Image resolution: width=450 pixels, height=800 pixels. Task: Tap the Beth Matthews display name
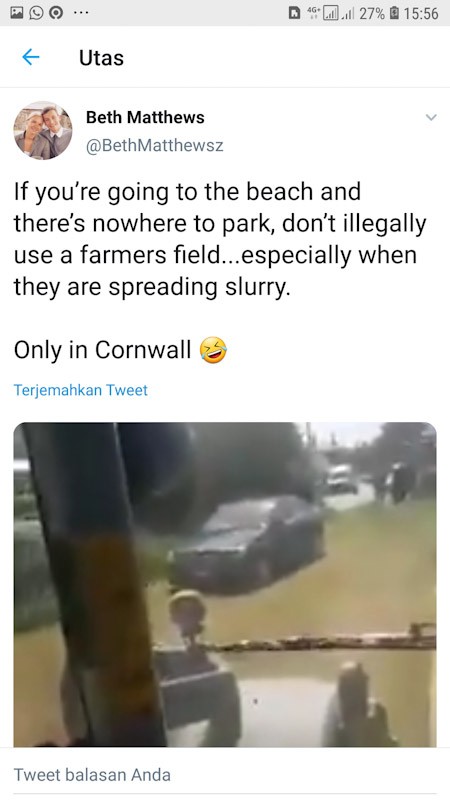[145, 117]
